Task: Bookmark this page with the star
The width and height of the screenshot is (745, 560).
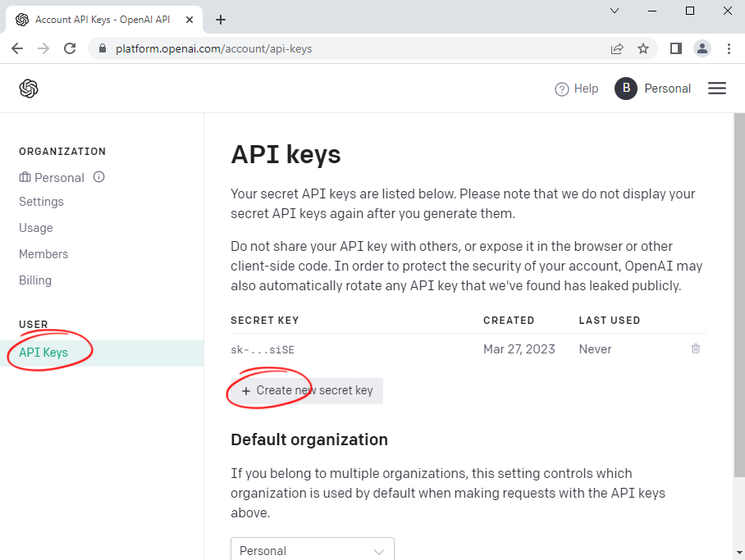Action: coord(642,48)
